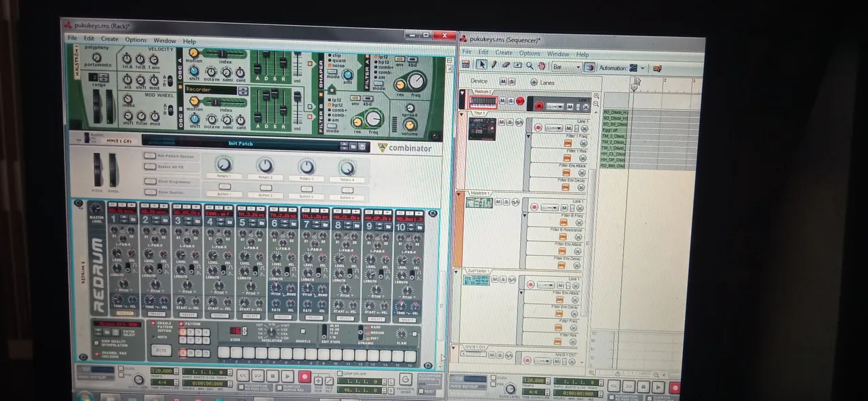This screenshot has width=868, height=401.
Task: Collapse the Redrum 2 track
Action: [x=462, y=93]
